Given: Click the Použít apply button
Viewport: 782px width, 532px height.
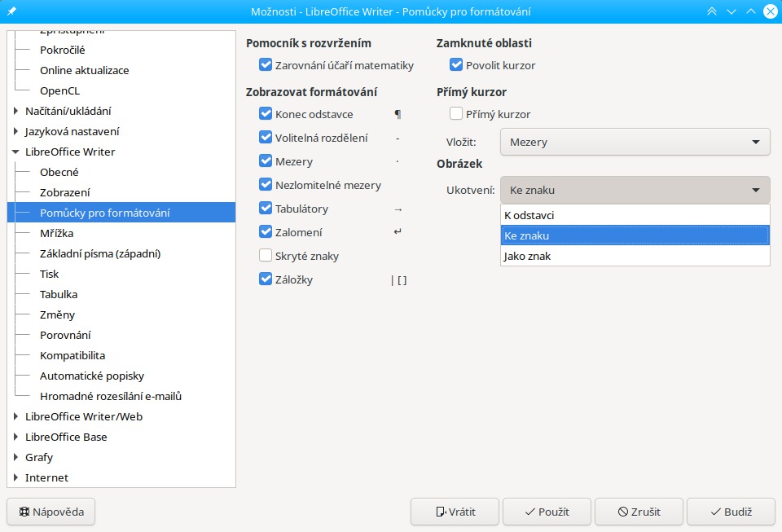Looking at the screenshot, I should 547,512.
